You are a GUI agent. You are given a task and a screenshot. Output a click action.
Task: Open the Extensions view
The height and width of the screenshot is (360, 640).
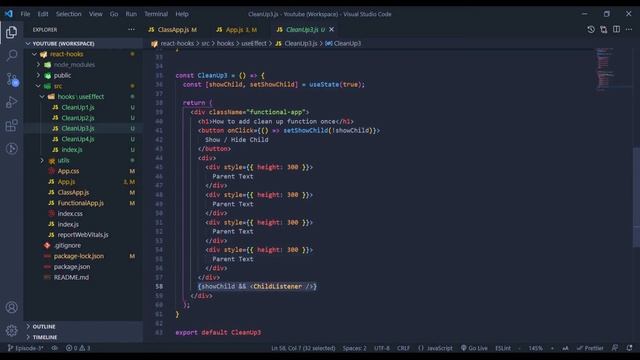coord(11,125)
